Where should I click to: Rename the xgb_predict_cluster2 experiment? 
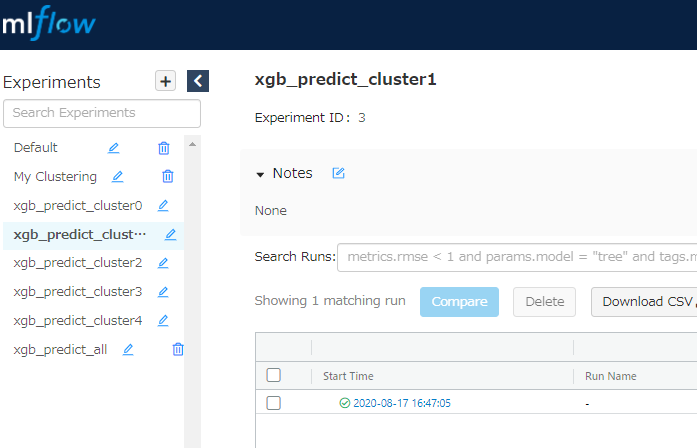[163, 263]
